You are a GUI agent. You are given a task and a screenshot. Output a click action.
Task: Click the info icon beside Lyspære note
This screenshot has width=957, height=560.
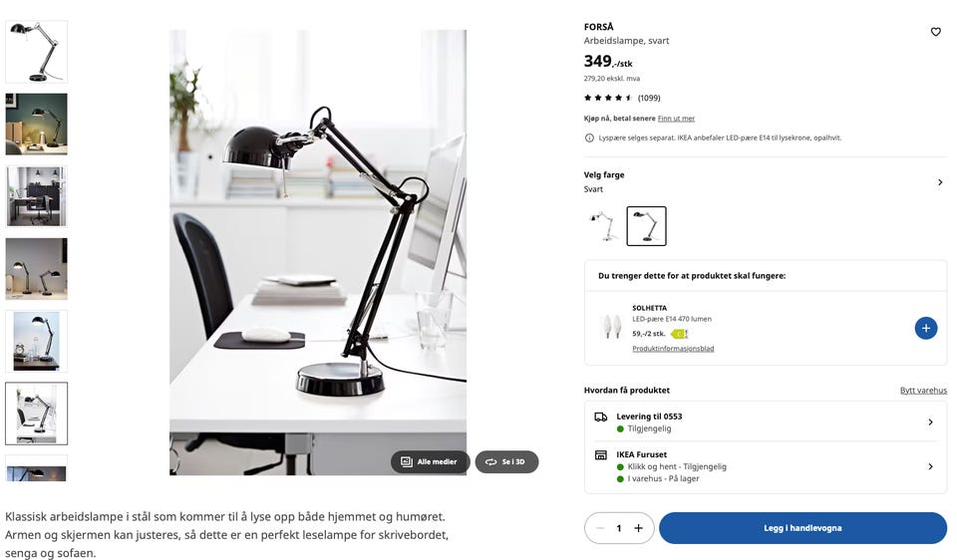coord(589,138)
